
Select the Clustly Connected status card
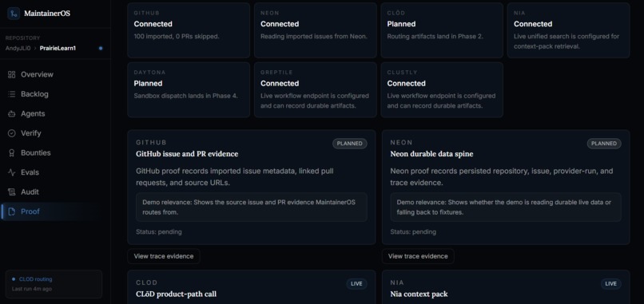[x=442, y=90]
